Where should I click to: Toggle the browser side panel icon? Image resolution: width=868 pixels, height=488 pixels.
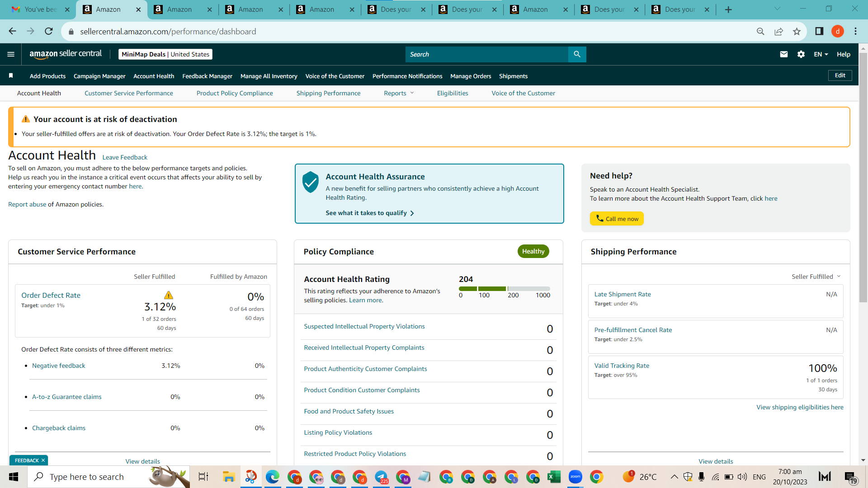coord(819,31)
